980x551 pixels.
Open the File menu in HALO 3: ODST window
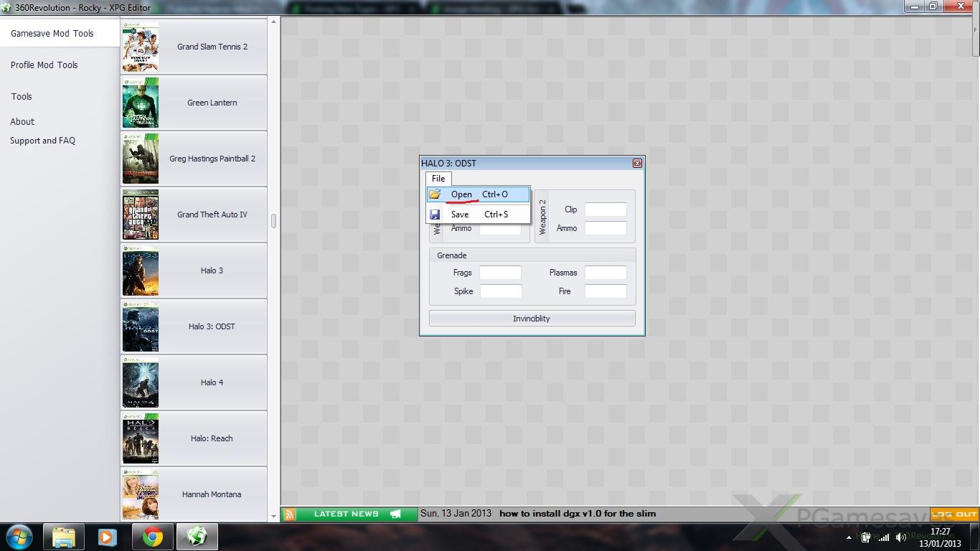pyautogui.click(x=438, y=179)
